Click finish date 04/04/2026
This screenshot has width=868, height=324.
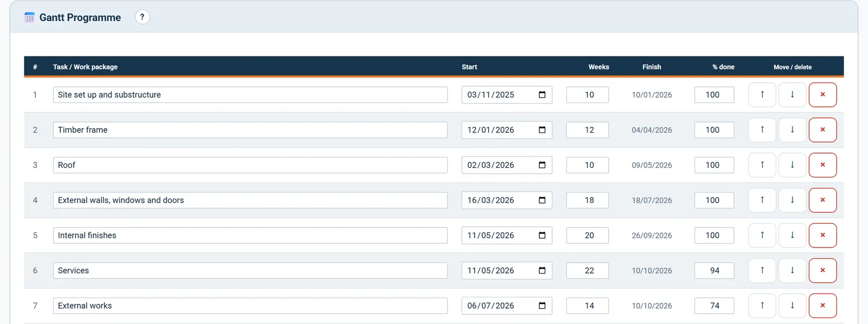point(652,130)
